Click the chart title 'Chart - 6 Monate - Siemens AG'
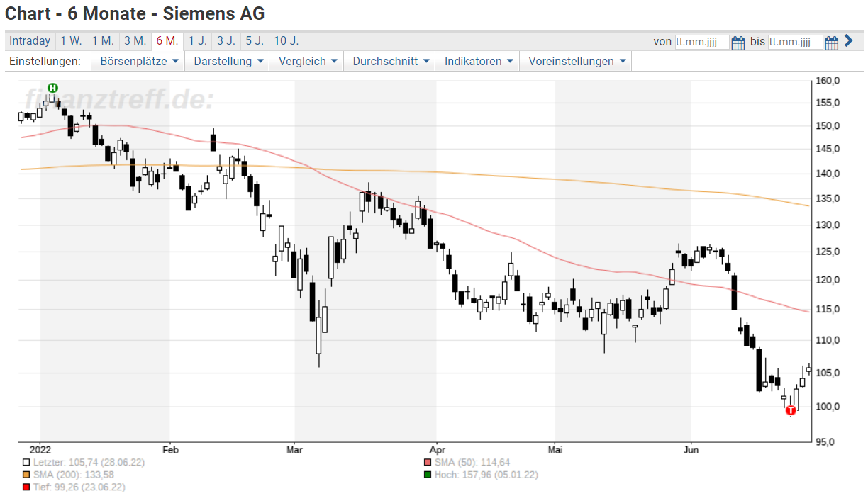Viewport: 868px width, 496px height. coord(135,13)
